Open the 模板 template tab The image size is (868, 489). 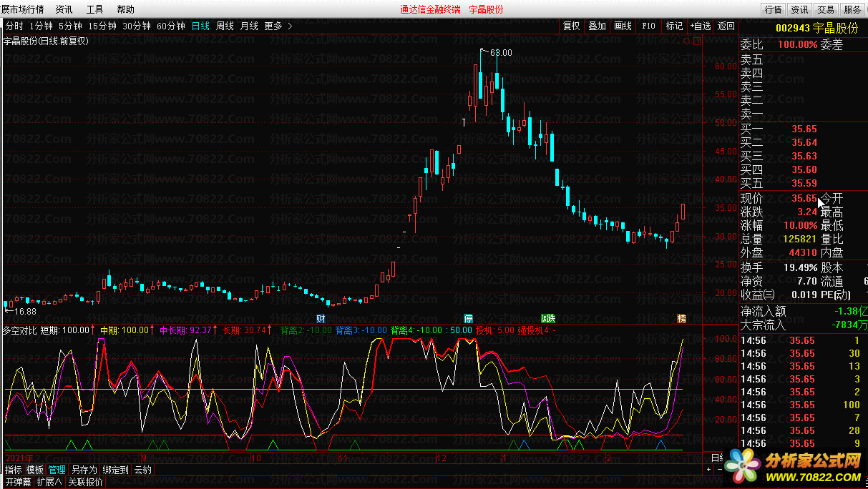pyautogui.click(x=35, y=470)
